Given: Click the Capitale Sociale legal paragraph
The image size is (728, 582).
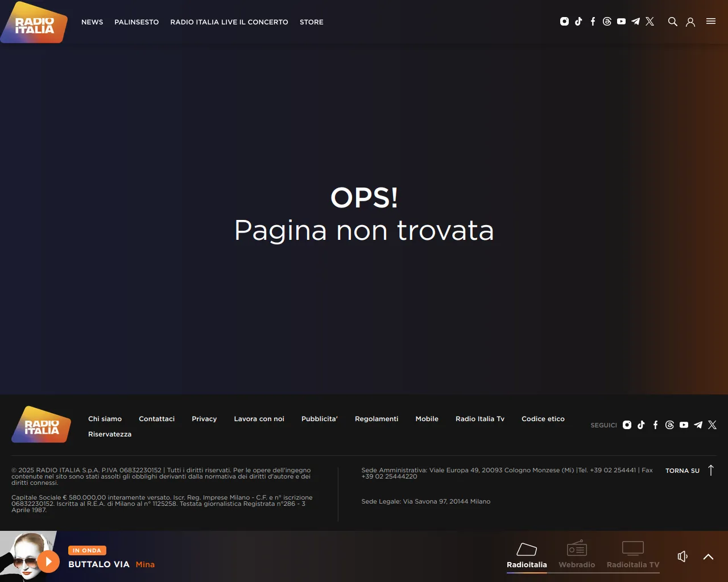Looking at the screenshot, I should click(x=162, y=504).
